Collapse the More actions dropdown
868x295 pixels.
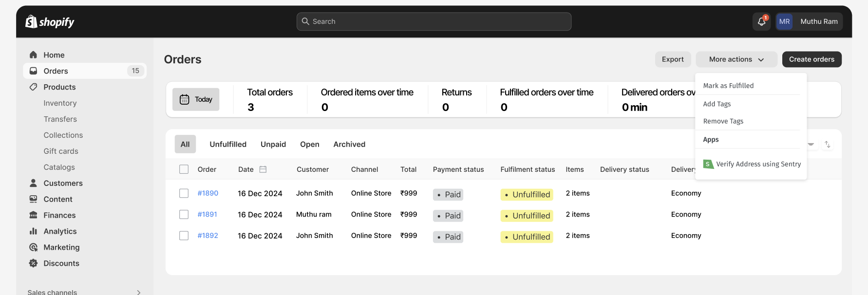click(x=736, y=59)
